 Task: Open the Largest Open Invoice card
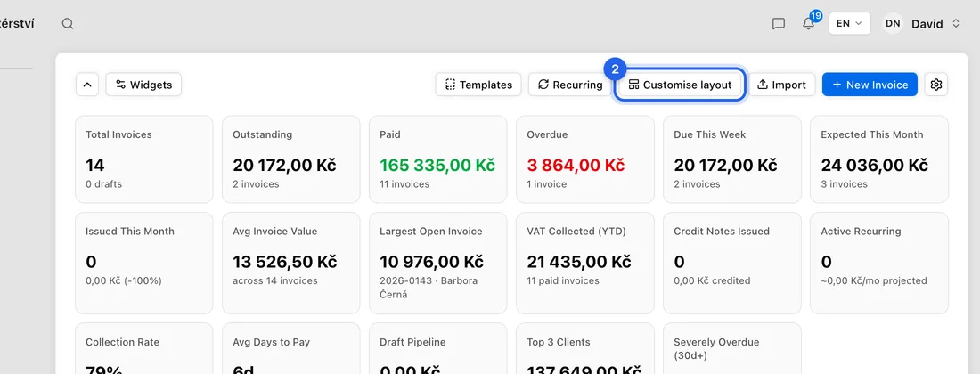437,263
